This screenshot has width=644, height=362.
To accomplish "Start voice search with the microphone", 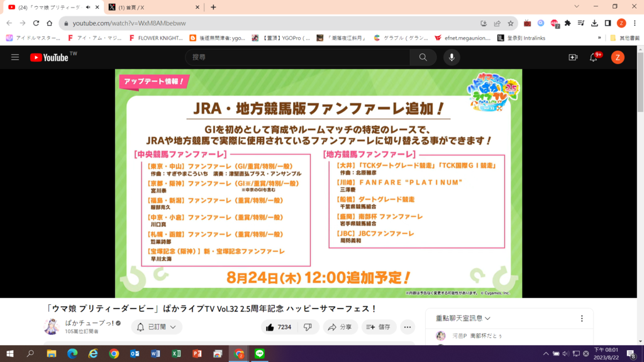I will pos(452,57).
